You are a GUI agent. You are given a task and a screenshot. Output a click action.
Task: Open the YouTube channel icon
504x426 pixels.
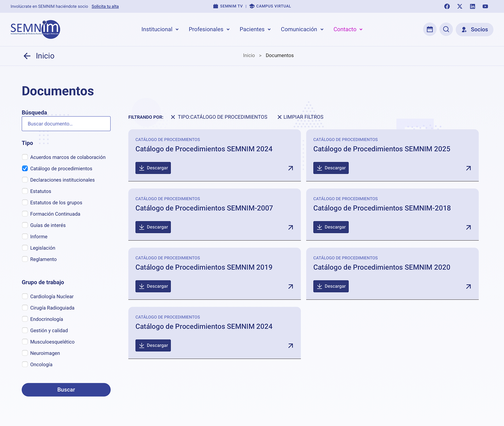point(485,6)
